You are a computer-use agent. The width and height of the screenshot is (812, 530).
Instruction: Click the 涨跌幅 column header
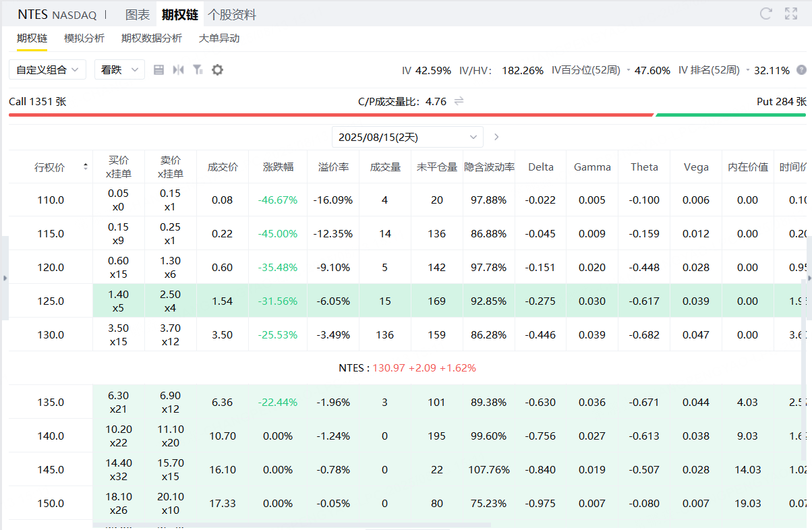point(278,167)
